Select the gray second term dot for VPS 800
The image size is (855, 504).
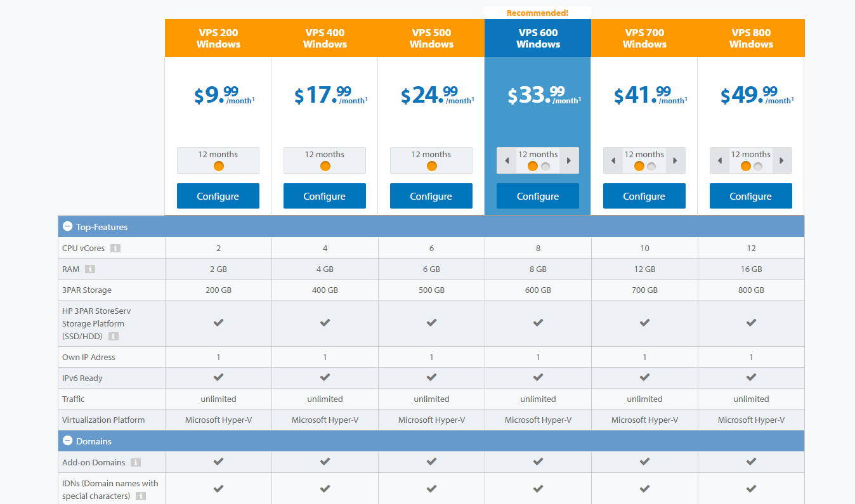(758, 166)
